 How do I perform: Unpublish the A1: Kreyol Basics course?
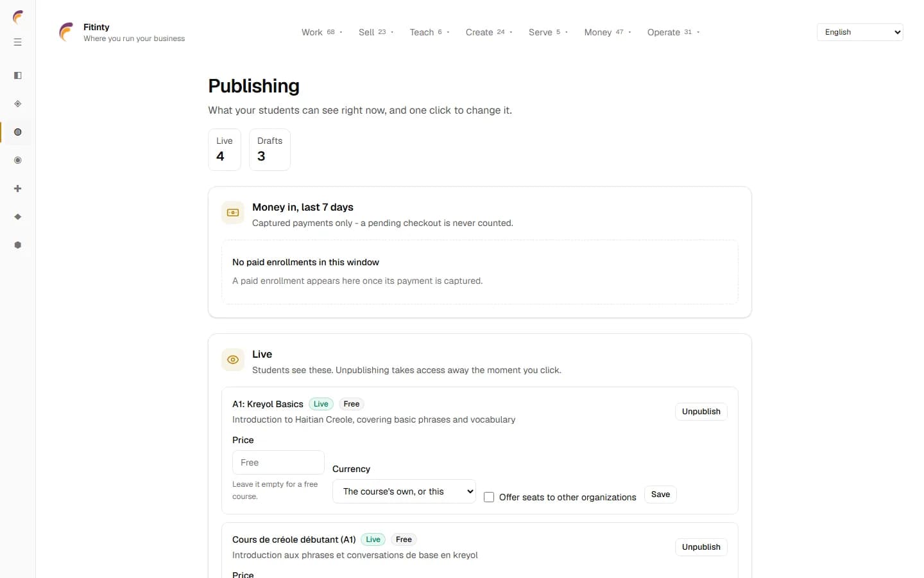pyautogui.click(x=701, y=412)
